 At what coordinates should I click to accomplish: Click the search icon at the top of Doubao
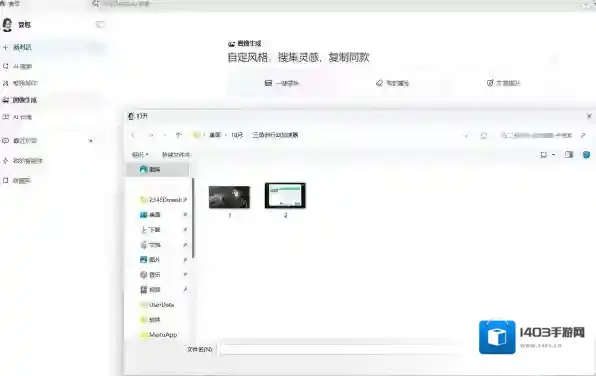[x=95, y=3]
